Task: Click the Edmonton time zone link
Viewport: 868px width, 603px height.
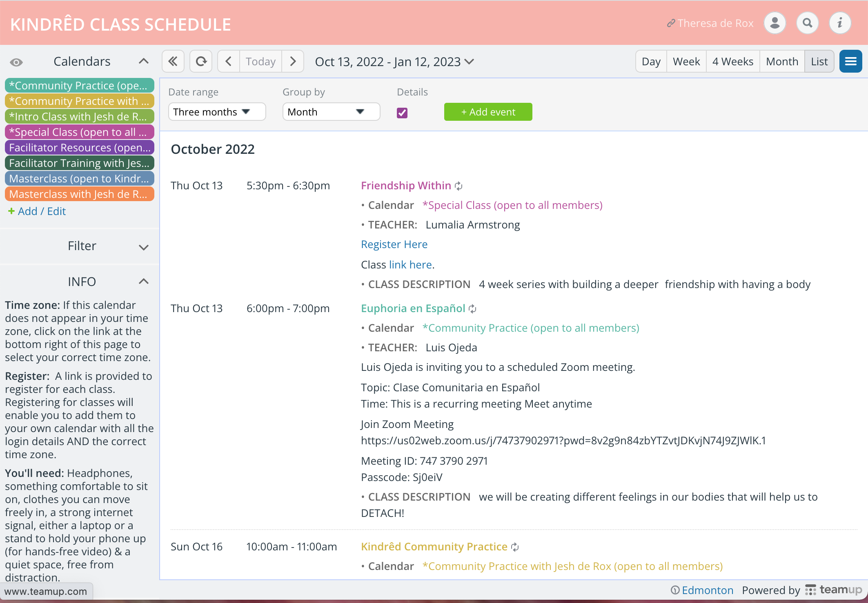Action: [707, 590]
